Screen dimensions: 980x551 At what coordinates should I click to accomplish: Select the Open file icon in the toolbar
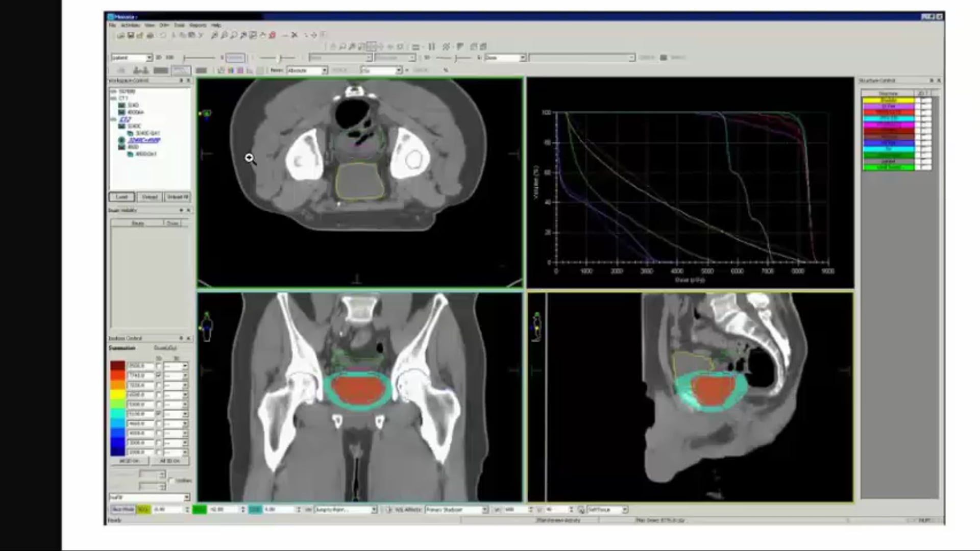pyautogui.click(x=122, y=35)
